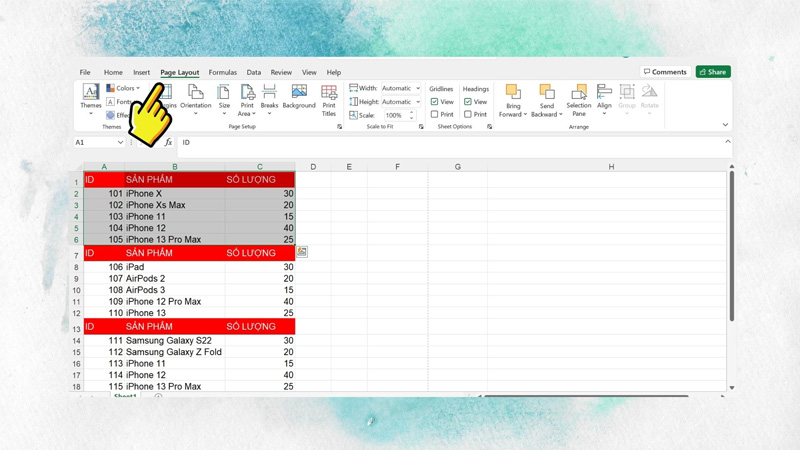Switch to the Insert tab
This screenshot has height=450, width=800.
pyautogui.click(x=141, y=72)
